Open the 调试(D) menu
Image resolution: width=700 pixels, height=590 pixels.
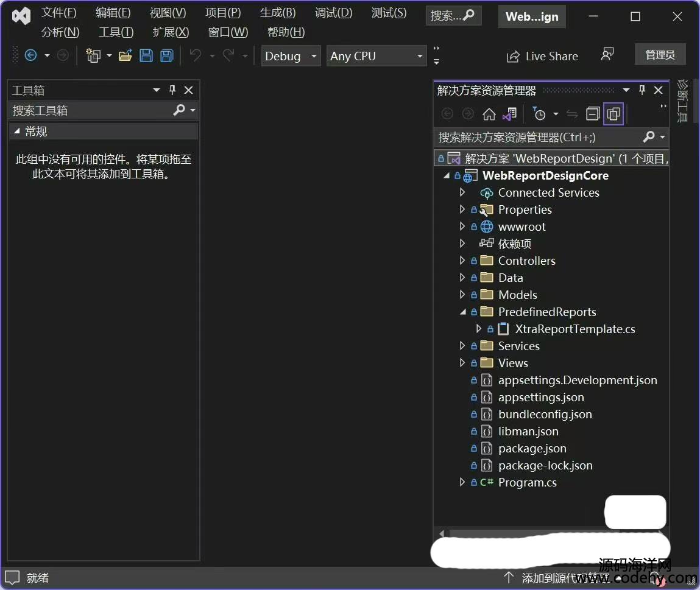[333, 13]
